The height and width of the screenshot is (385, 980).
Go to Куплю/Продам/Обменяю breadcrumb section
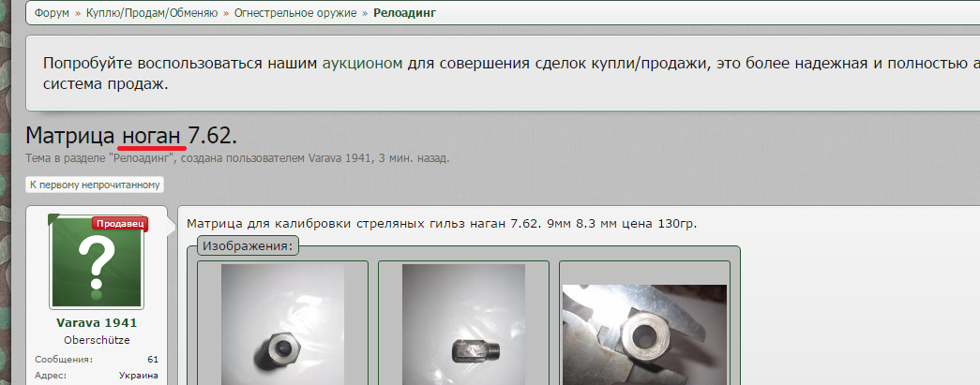click(x=152, y=13)
